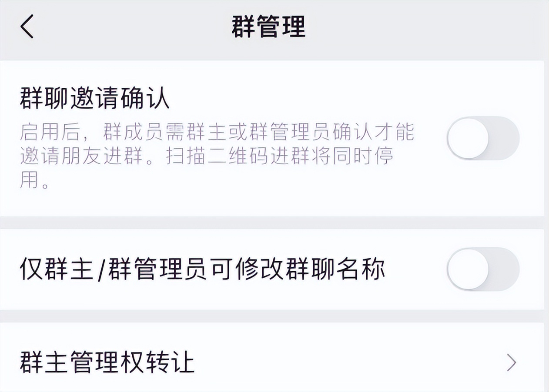
Task: Tap the back arrow icon
Action: pos(27,27)
